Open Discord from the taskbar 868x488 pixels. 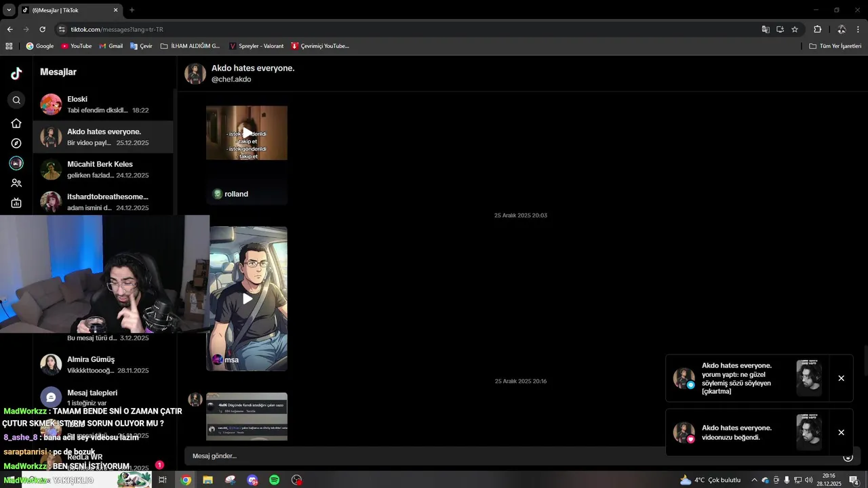(x=252, y=480)
